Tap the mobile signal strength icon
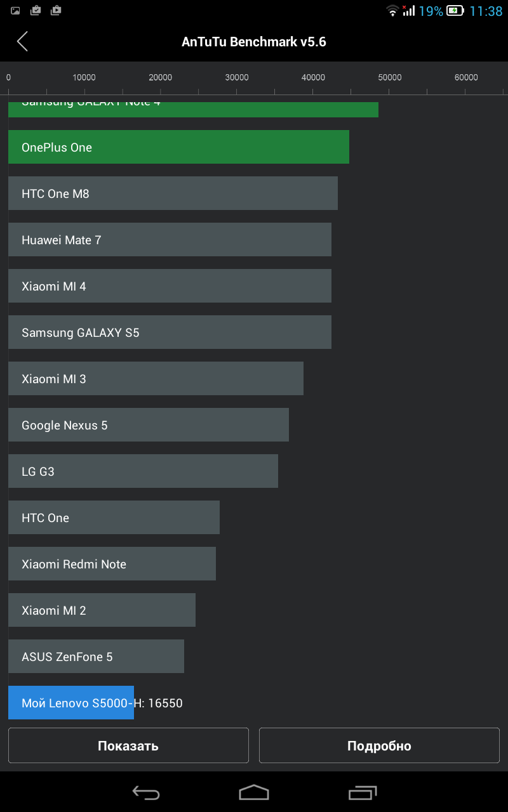 [x=408, y=11]
